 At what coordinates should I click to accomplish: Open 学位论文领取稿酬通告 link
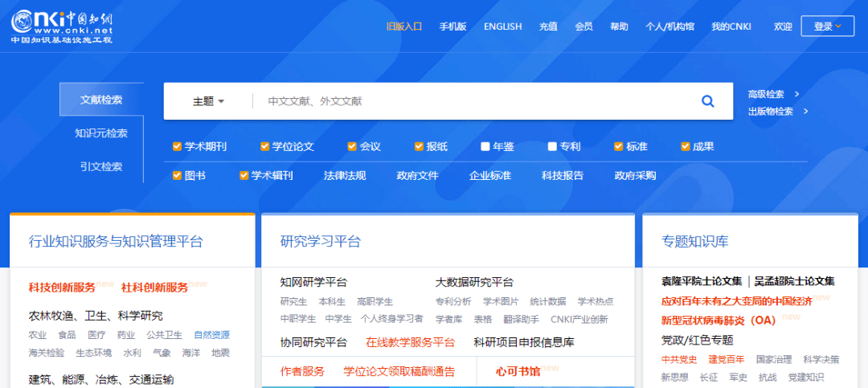399,371
